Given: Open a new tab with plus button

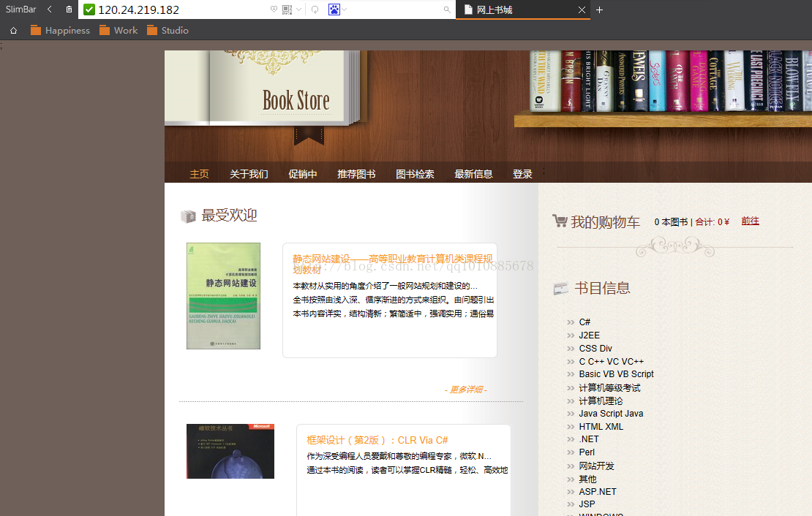Looking at the screenshot, I should tap(599, 10).
